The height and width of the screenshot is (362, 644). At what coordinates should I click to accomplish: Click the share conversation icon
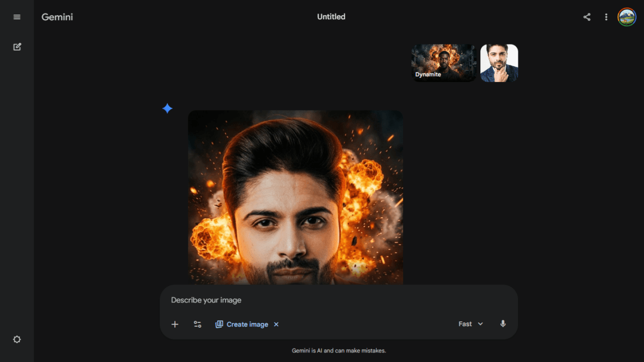(x=587, y=17)
